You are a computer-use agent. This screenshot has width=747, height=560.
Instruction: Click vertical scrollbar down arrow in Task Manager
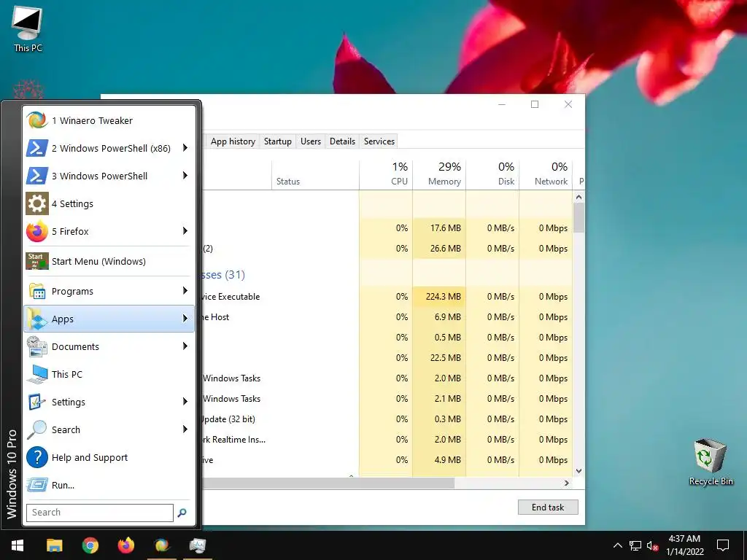click(578, 471)
